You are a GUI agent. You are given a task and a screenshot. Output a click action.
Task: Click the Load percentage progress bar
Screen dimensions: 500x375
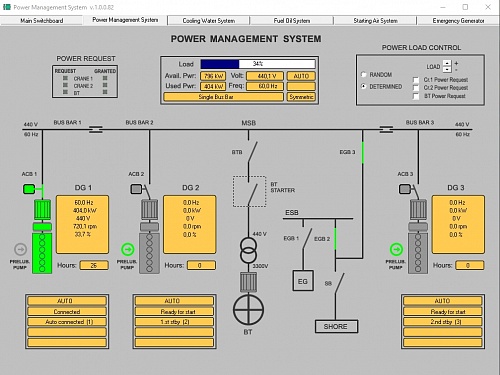(x=258, y=64)
